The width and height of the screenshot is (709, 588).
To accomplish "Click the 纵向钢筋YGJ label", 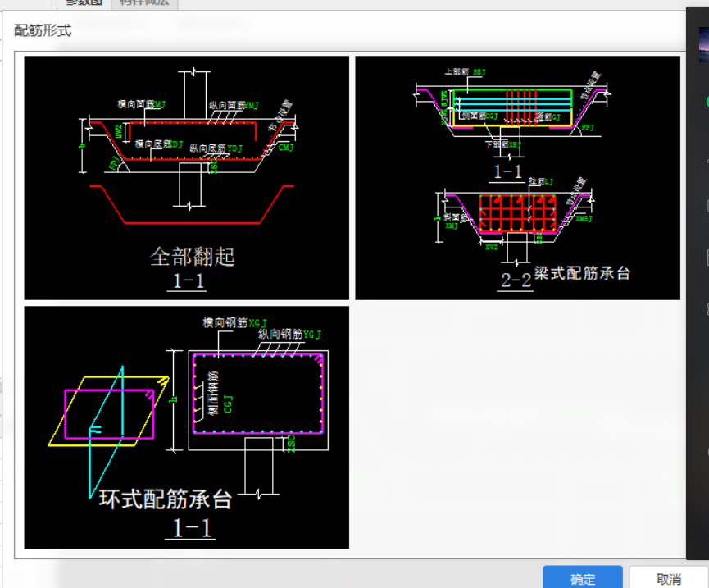I will pyautogui.click(x=289, y=335).
